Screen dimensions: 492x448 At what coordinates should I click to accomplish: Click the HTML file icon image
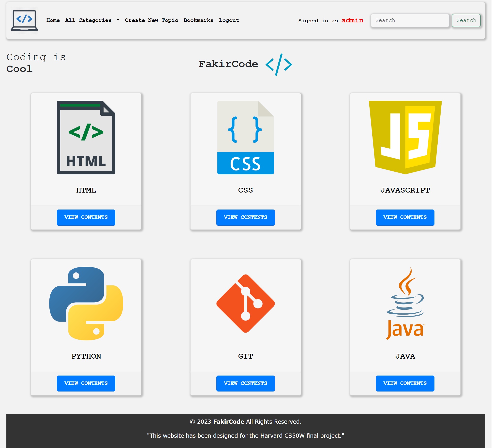point(86,137)
